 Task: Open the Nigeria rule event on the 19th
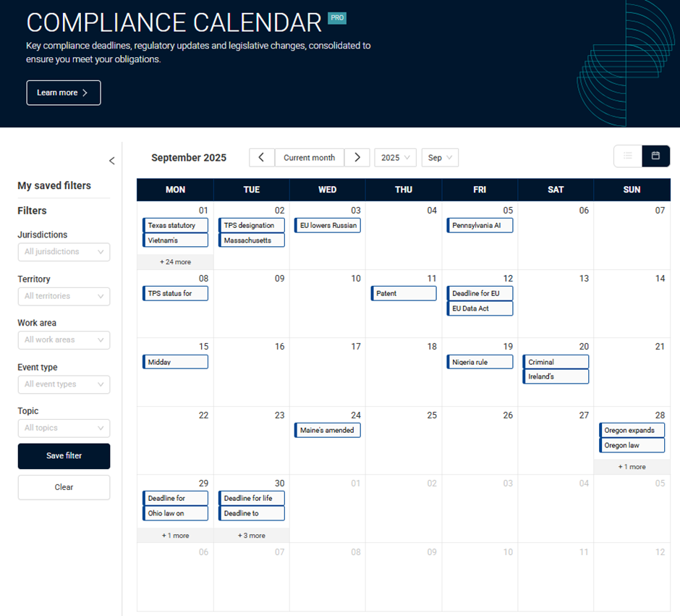(x=480, y=362)
